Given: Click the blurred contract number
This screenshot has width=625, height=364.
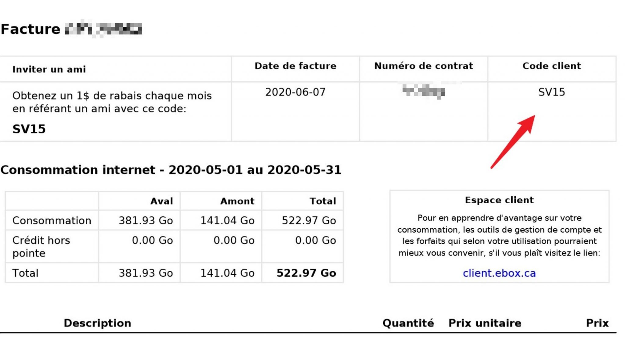Looking at the screenshot, I should [x=424, y=91].
